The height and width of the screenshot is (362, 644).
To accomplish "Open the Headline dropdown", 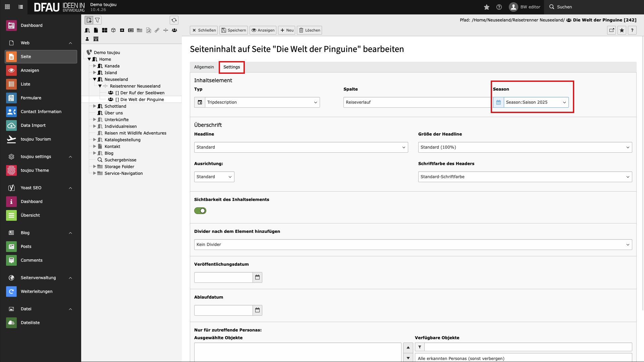I will (301, 147).
